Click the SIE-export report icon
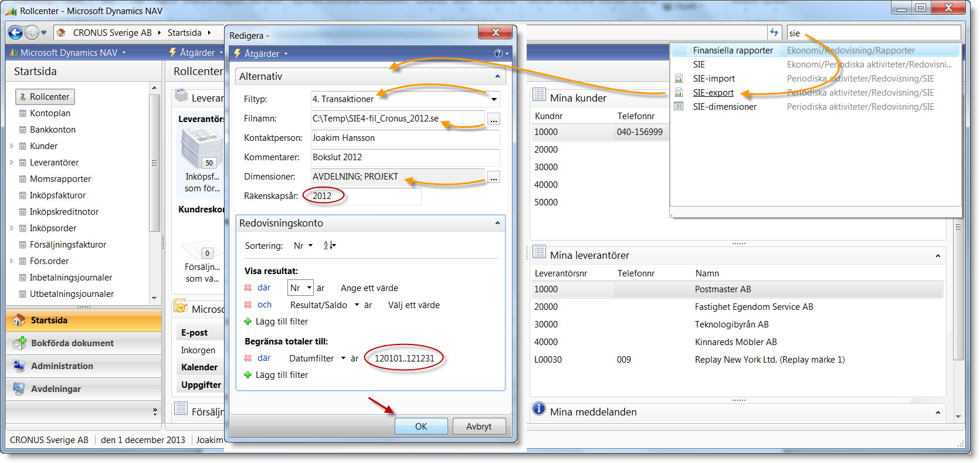This screenshot has height=463, width=980. tap(679, 93)
